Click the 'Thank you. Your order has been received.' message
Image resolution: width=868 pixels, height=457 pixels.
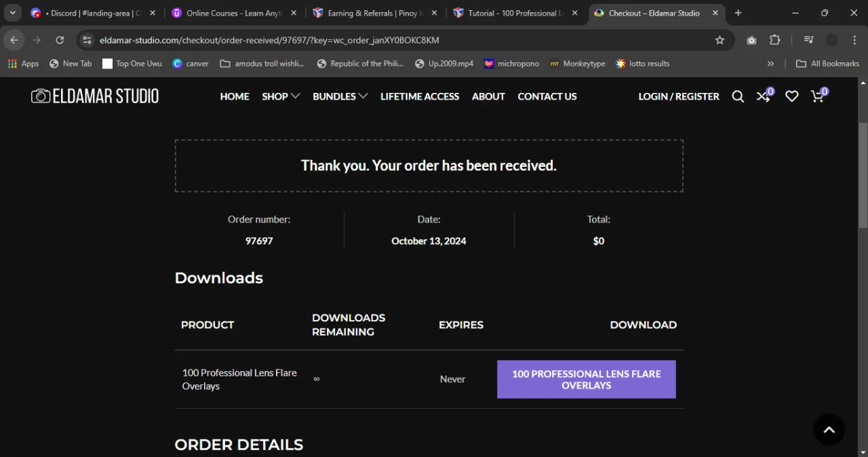click(429, 165)
